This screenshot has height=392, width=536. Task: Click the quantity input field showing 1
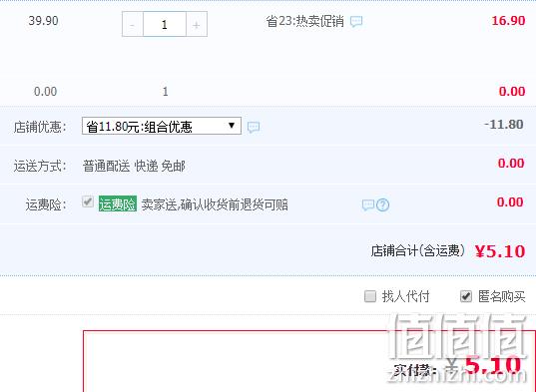coord(165,24)
